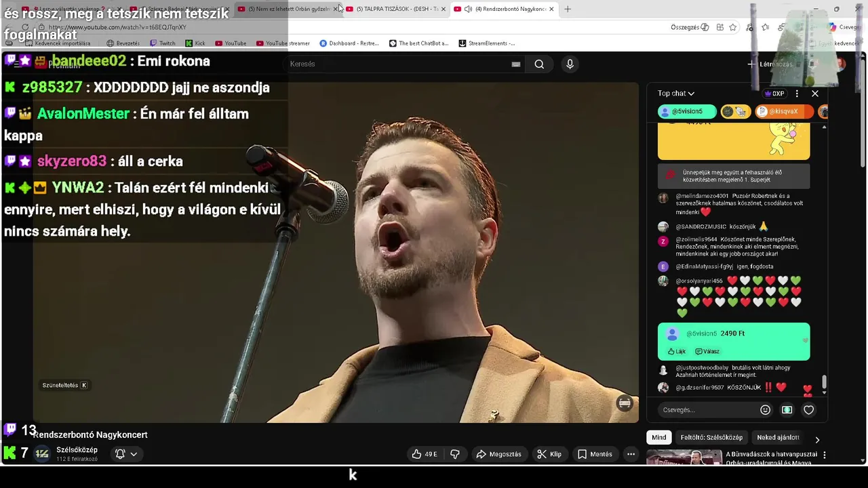Open a new browser tab

click(x=568, y=9)
